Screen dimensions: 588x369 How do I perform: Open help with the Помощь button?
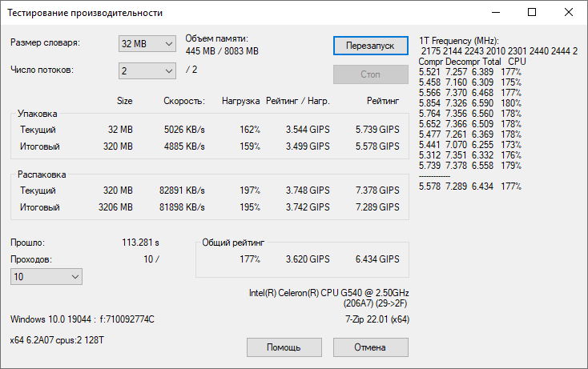[x=284, y=347]
